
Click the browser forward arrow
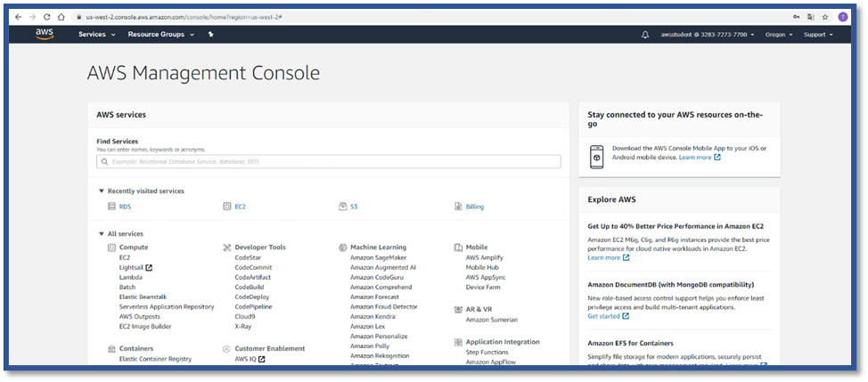[x=33, y=17]
